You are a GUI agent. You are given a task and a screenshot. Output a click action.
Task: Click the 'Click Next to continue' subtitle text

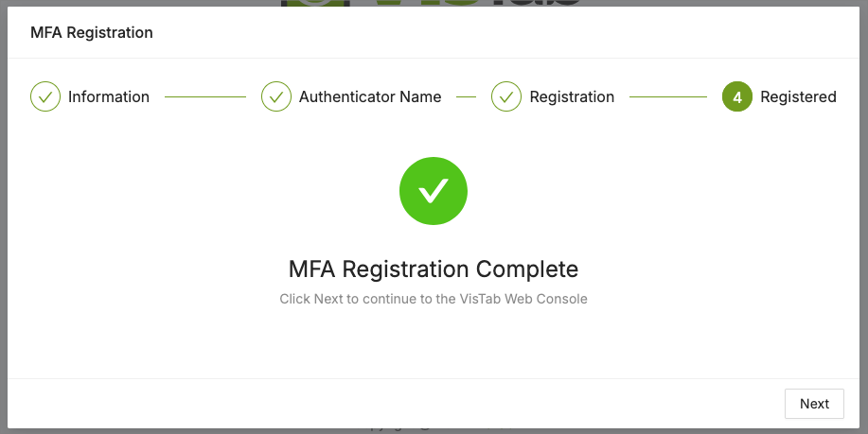coord(434,299)
